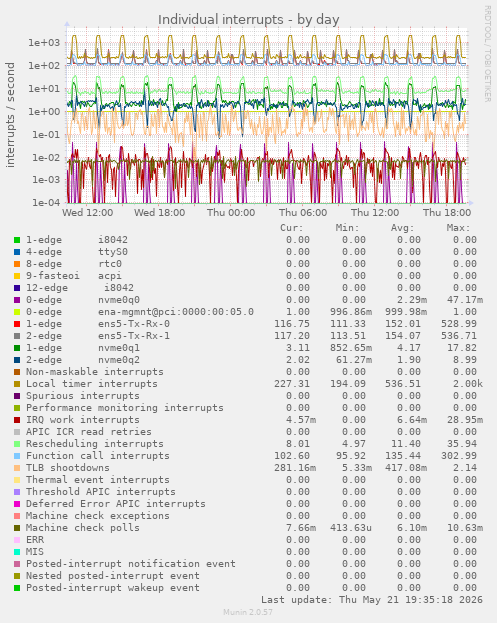Click the light blue Function call interrupts swatch
The width and height of the screenshot is (497, 623).
17,456
